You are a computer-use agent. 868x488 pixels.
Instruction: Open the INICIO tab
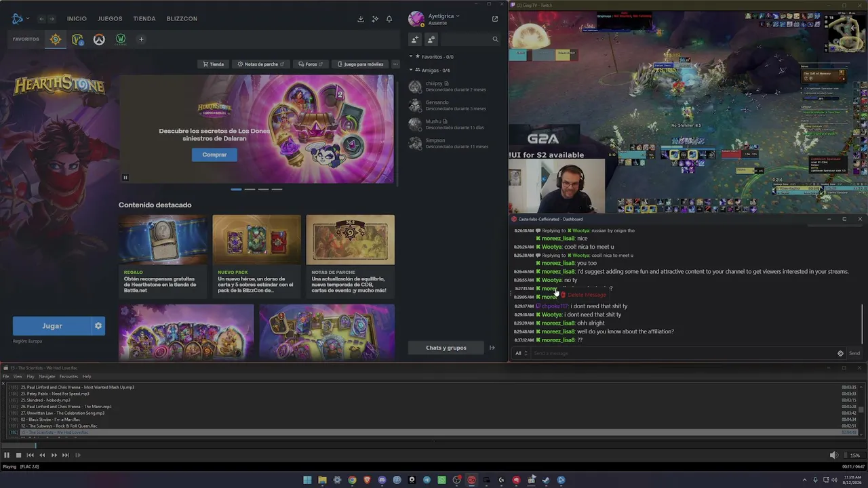click(x=77, y=18)
